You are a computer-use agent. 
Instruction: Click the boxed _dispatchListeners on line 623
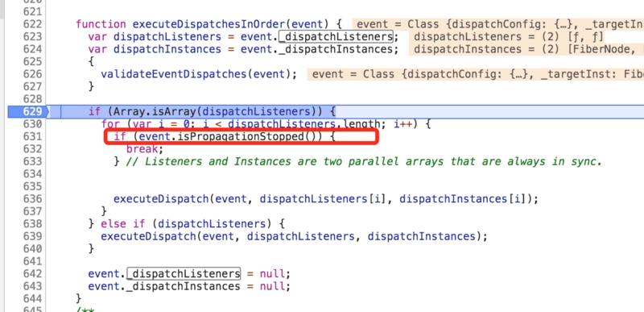[336, 36]
